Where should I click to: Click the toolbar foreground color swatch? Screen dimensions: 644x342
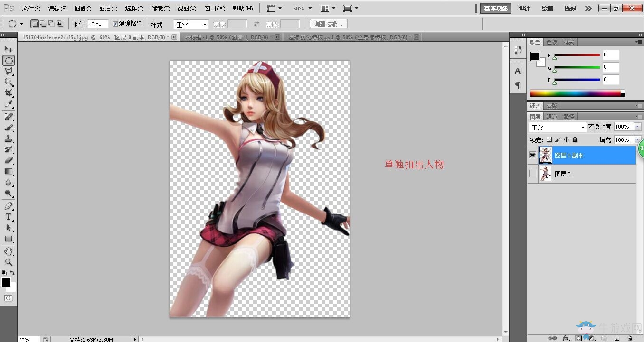tap(6, 282)
